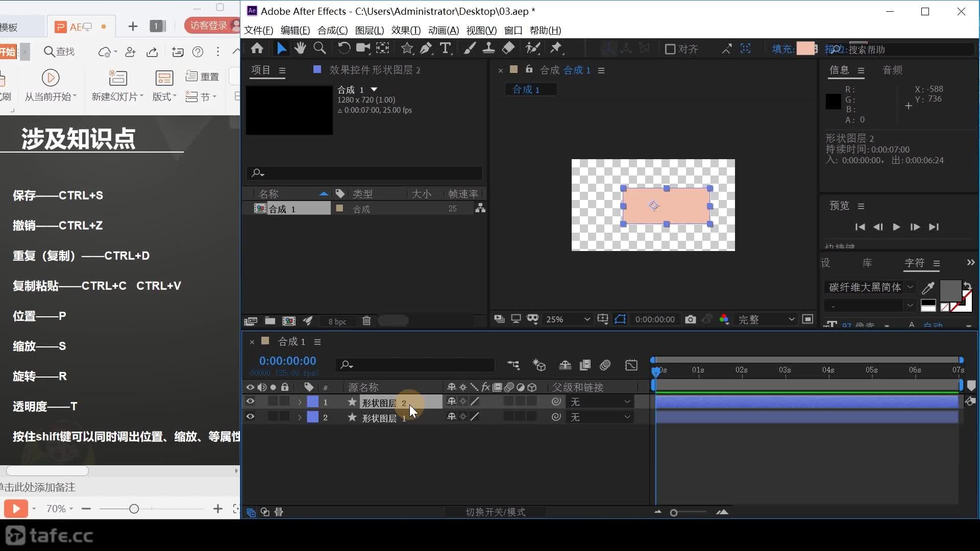The image size is (980, 551).
Task: Select the Puppet Pin tool
Action: (556, 48)
